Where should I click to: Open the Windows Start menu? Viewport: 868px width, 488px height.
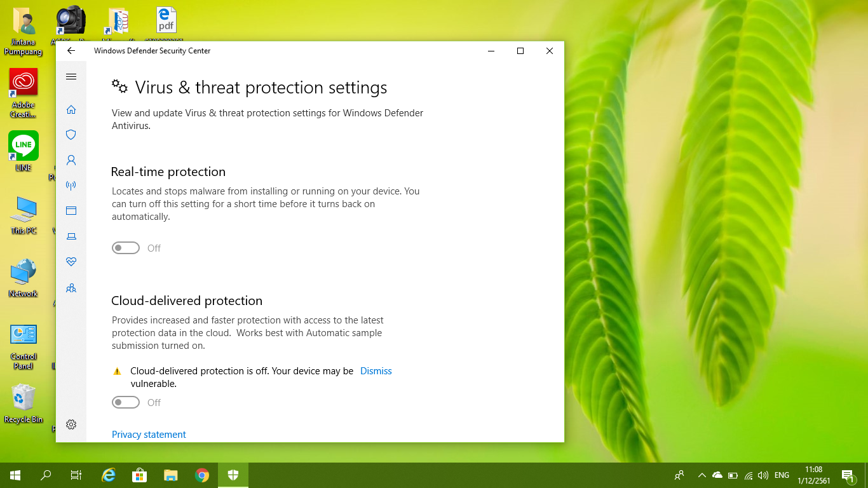(x=15, y=475)
